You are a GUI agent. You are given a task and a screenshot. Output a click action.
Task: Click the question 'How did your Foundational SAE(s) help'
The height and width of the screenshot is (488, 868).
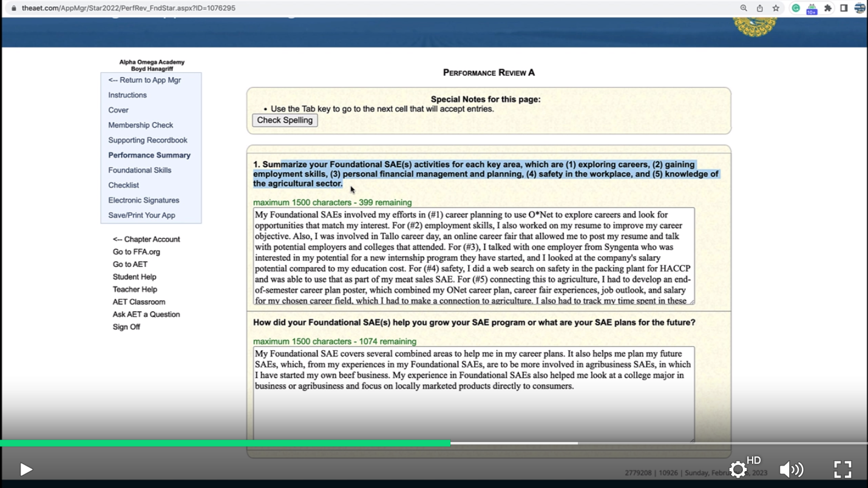pyautogui.click(x=474, y=322)
